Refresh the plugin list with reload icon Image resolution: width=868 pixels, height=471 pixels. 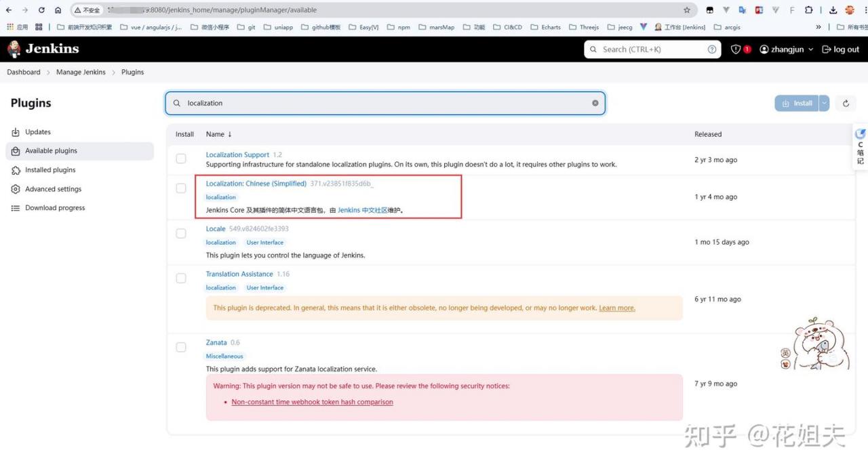(846, 104)
